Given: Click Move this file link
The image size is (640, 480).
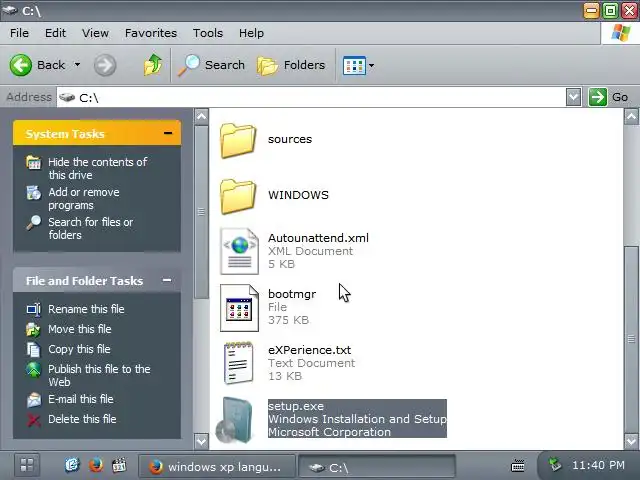Looking at the screenshot, I should (x=80, y=329).
